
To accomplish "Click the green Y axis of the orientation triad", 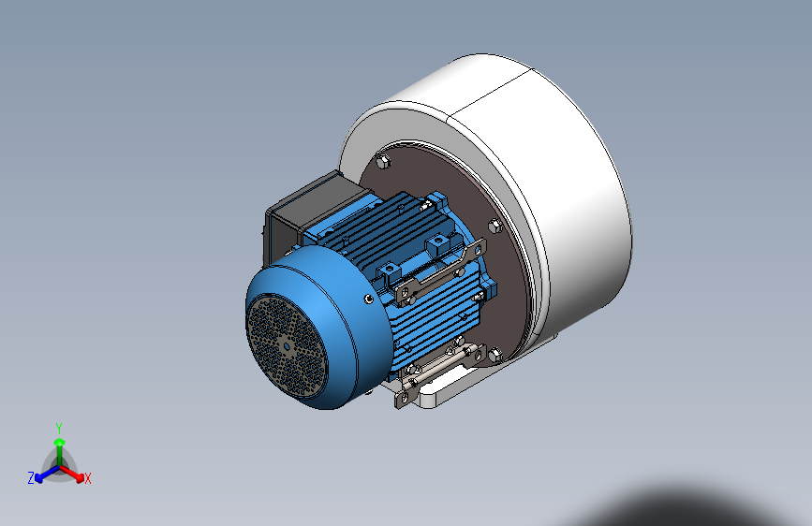I will [x=60, y=451].
